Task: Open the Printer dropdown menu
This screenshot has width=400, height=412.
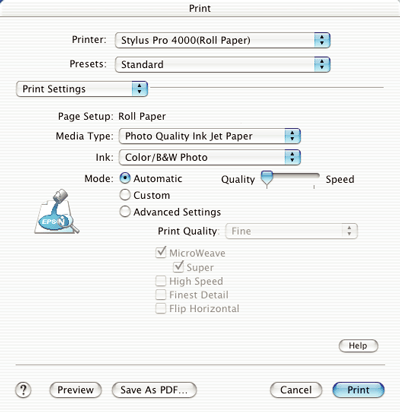Action: click(x=223, y=40)
